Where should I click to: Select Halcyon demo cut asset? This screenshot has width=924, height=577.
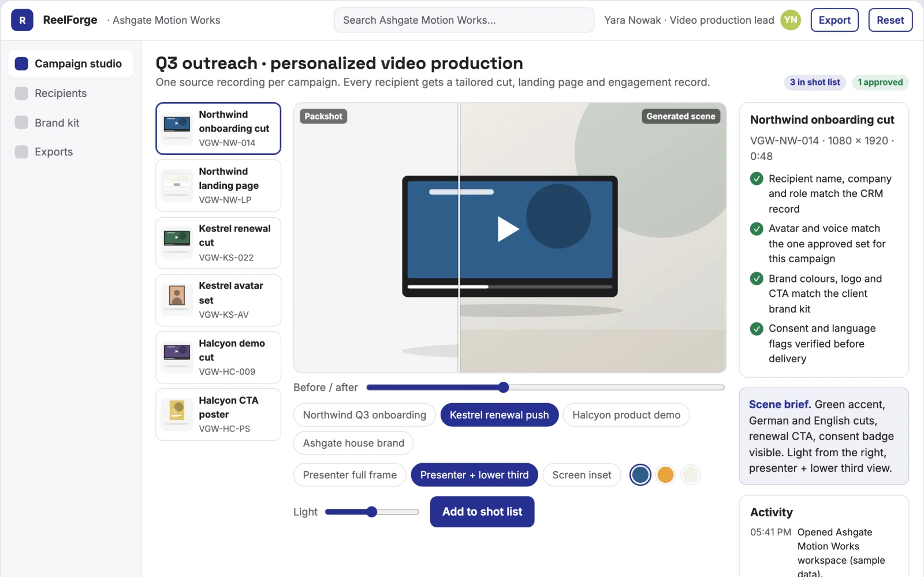click(218, 357)
